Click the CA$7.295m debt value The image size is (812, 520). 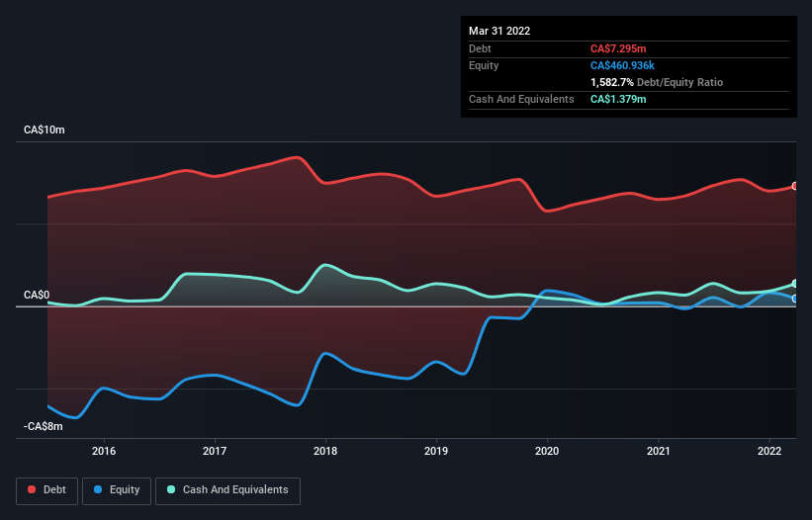pos(618,48)
